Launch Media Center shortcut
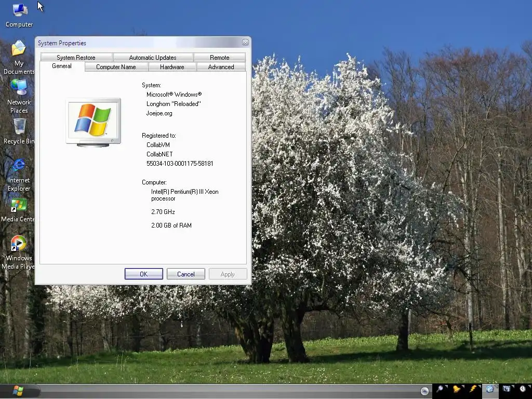532x399 pixels. pyautogui.click(x=18, y=210)
